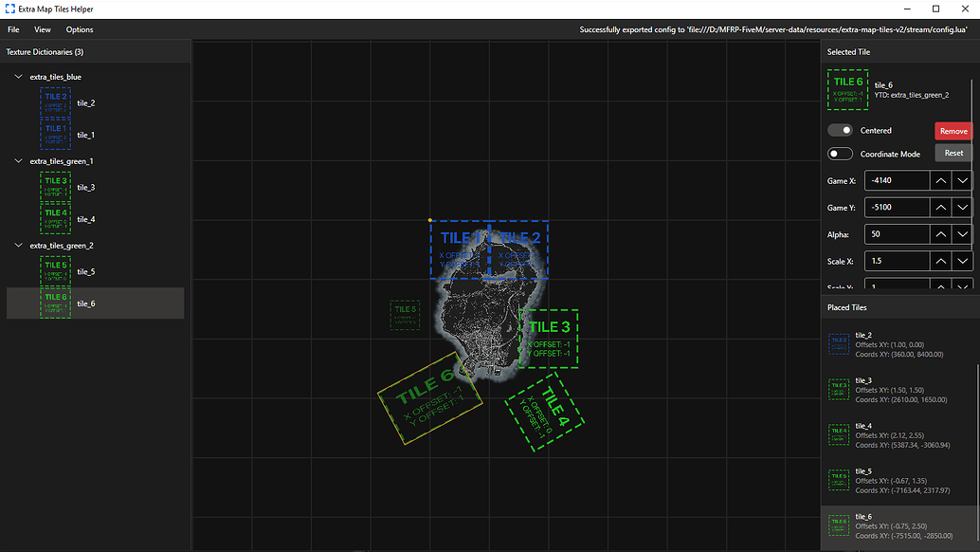Click the tile_4 icon in Placed Tiles

point(839,435)
